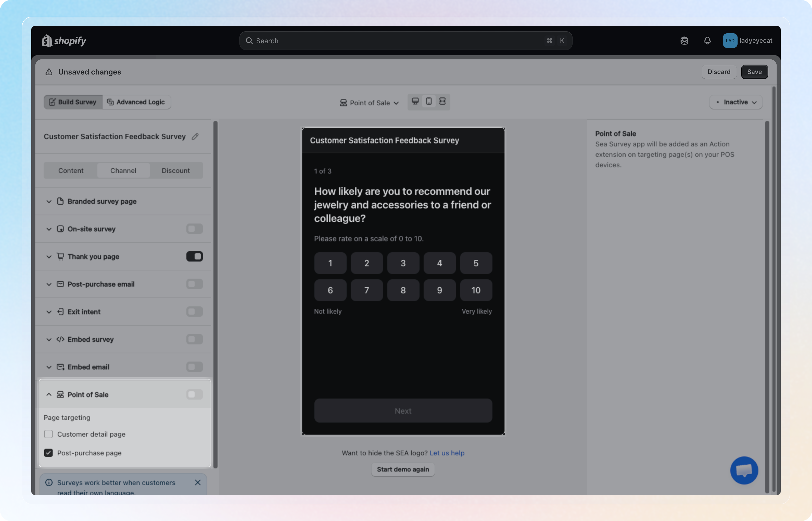Click the Discard button
The height and width of the screenshot is (521, 812).
(x=719, y=72)
